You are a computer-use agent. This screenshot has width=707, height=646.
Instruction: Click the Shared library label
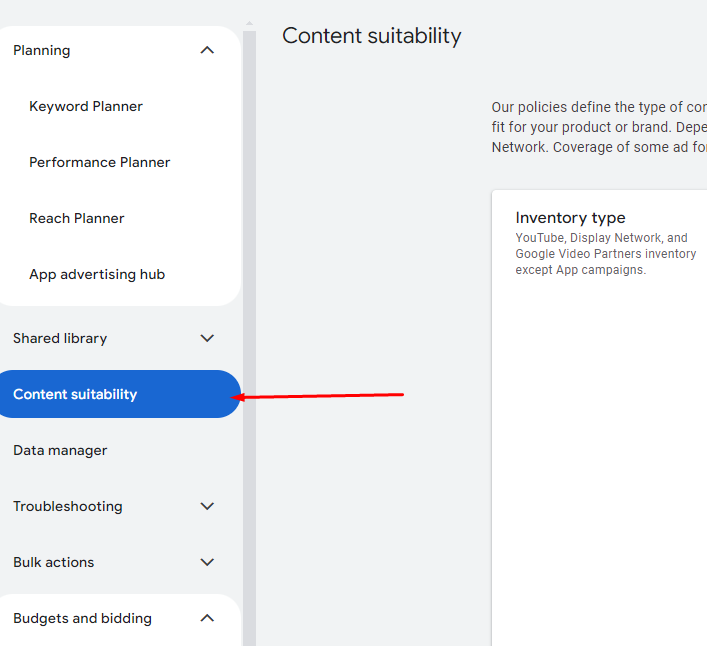(60, 338)
